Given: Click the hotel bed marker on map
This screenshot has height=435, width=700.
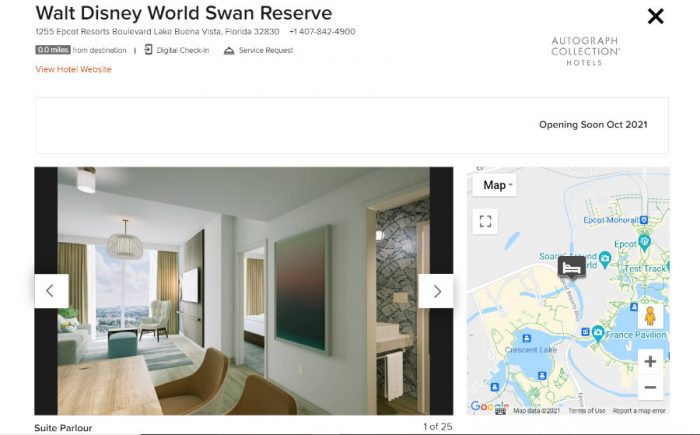Looking at the screenshot, I should (571, 268).
